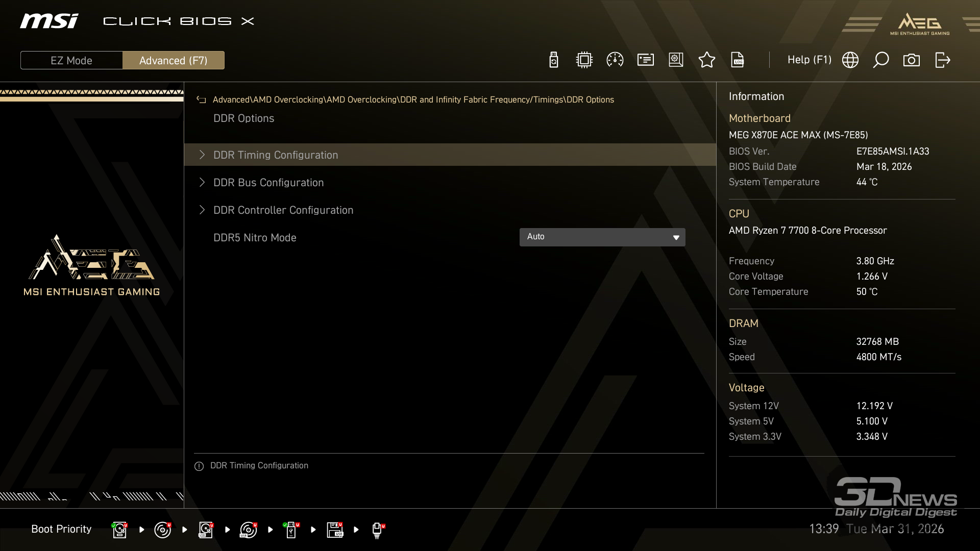Select the network boot device icon
The height and width of the screenshot is (551, 980).
(x=377, y=530)
